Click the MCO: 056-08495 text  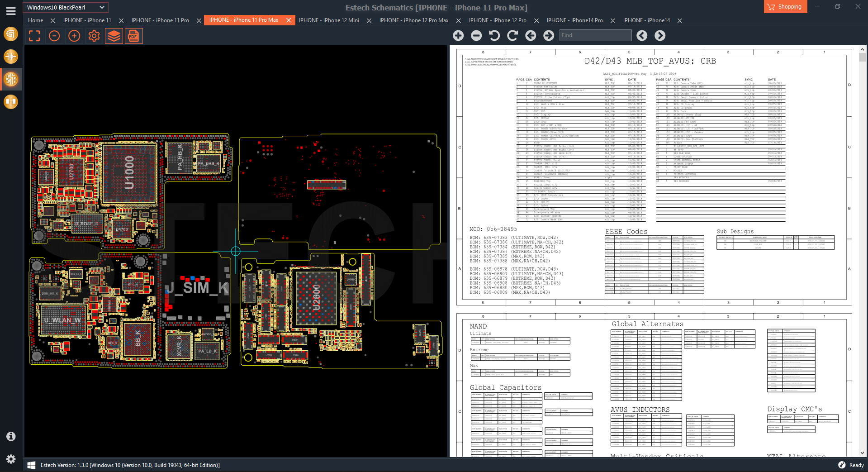[493, 229]
